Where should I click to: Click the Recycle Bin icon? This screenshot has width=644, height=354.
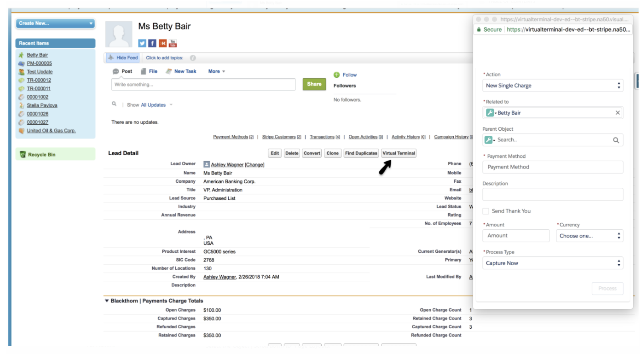click(x=23, y=155)
